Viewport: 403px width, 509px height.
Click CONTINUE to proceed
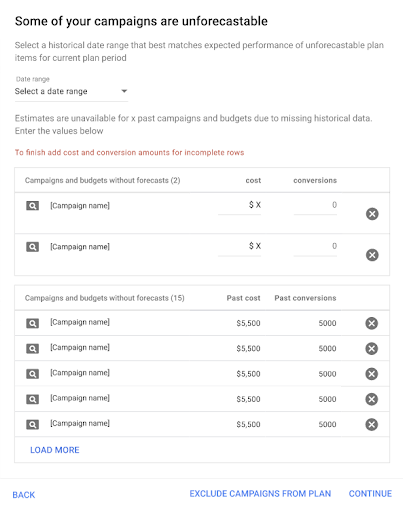370,494
